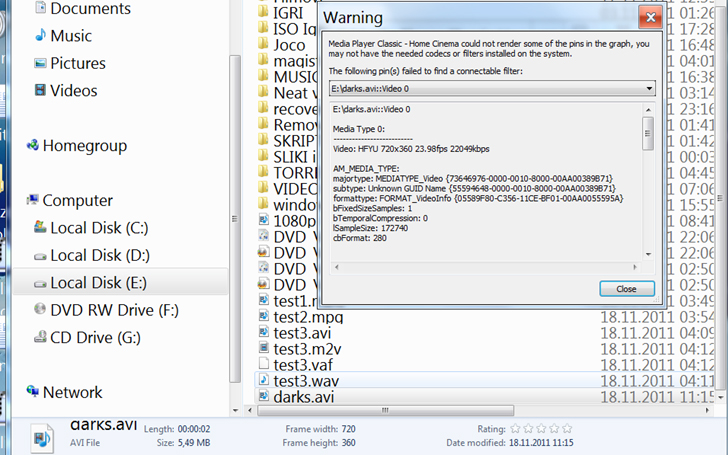Select the test2.mpg file

308,317
